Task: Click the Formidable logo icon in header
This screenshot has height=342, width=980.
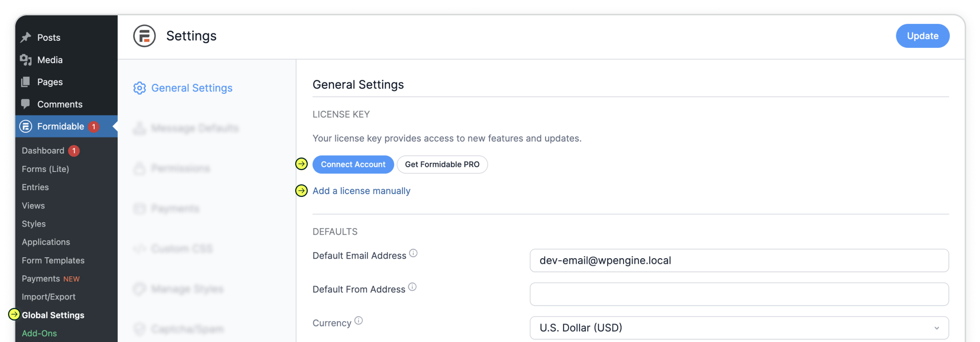Action: [145, 36]
